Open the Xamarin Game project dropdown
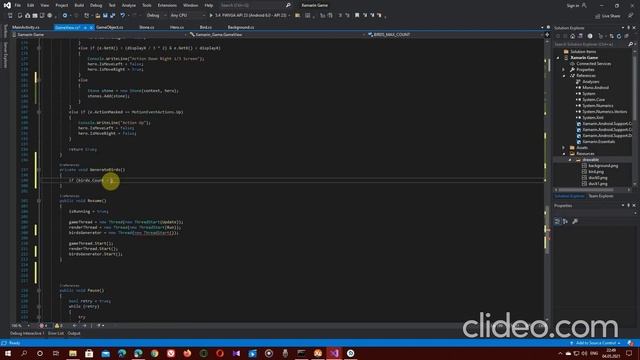This screenshot has height=360, width=640. pos(99,35)
